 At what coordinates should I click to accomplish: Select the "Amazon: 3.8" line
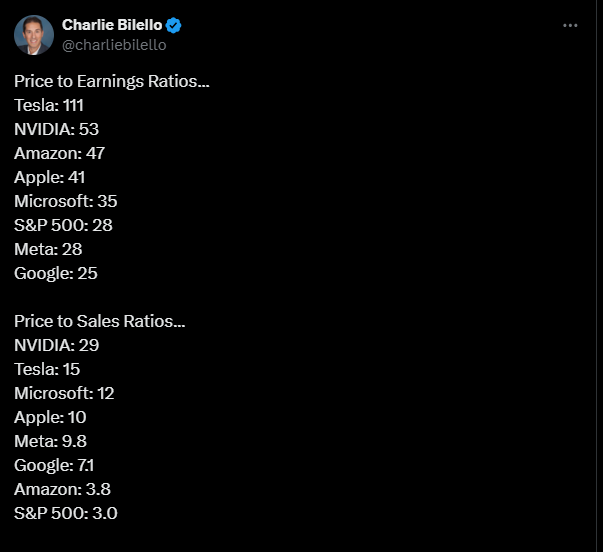coord(63,489)
